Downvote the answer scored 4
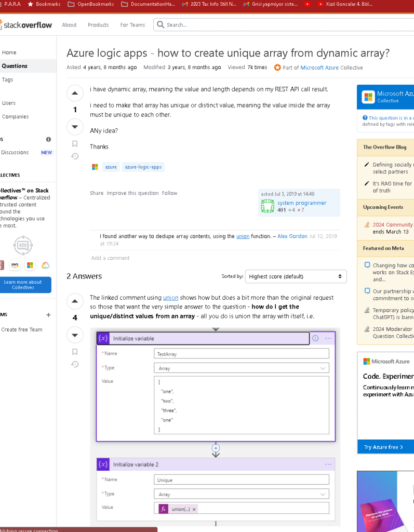 click(x=75, y=335)
